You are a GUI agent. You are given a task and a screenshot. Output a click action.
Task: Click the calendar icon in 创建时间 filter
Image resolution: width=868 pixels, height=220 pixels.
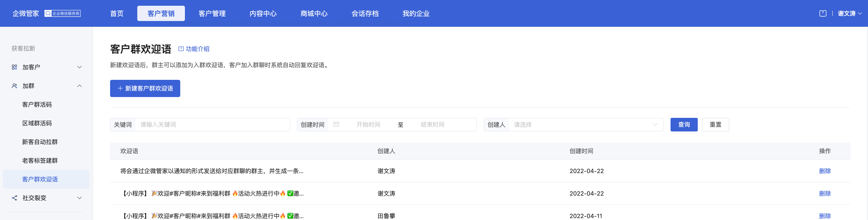click(x=336, y=124)
